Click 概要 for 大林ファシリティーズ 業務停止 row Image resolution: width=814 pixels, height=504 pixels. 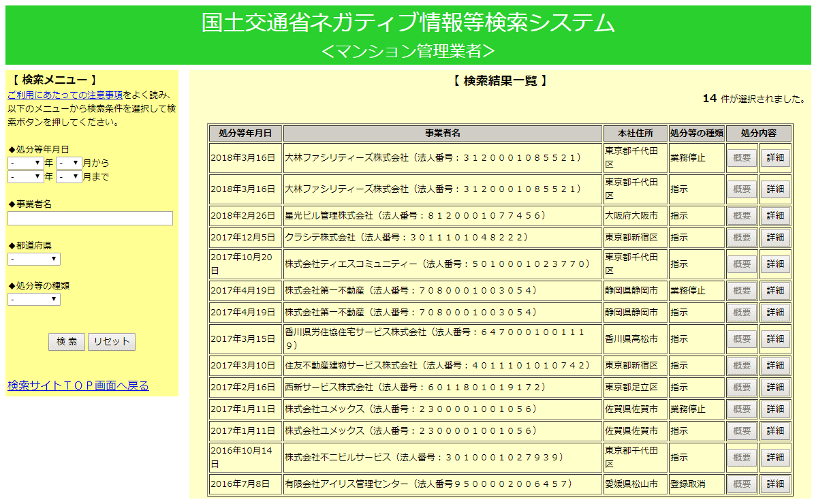[742, 158]
